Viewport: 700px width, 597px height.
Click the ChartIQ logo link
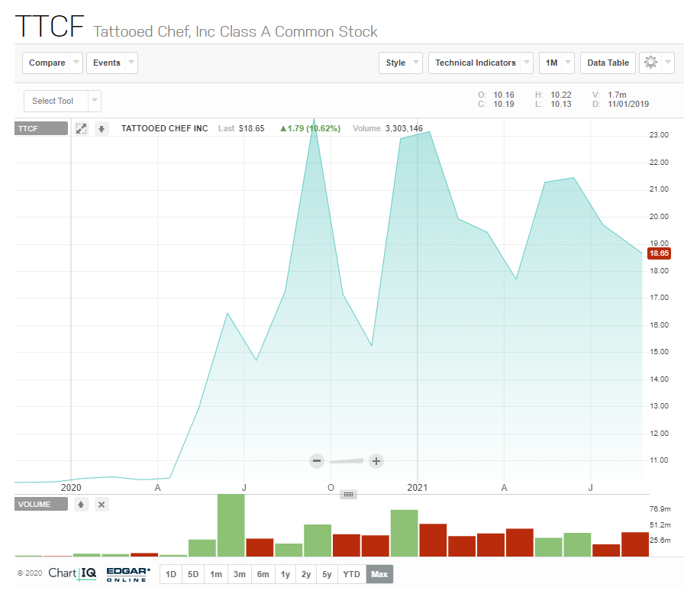point(73,573)
